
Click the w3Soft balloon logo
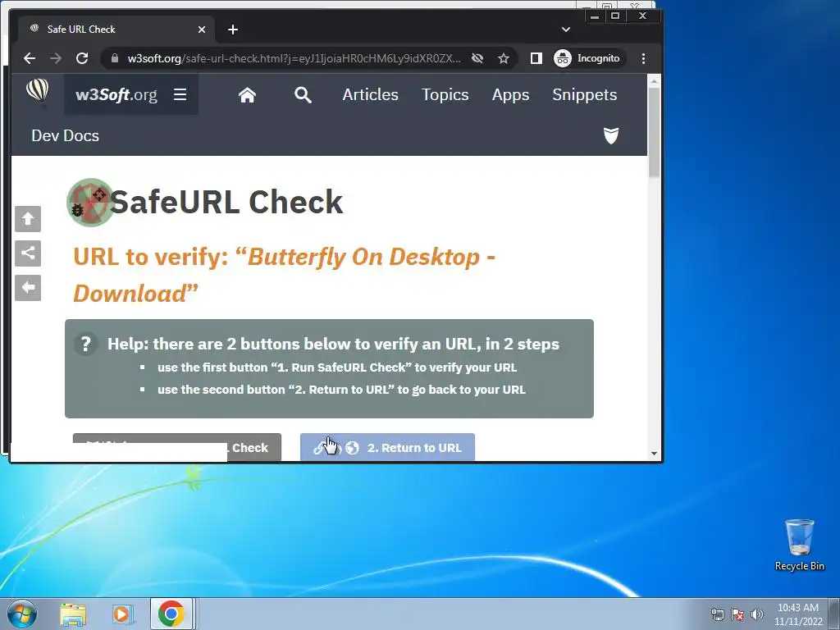click(38, 91)
